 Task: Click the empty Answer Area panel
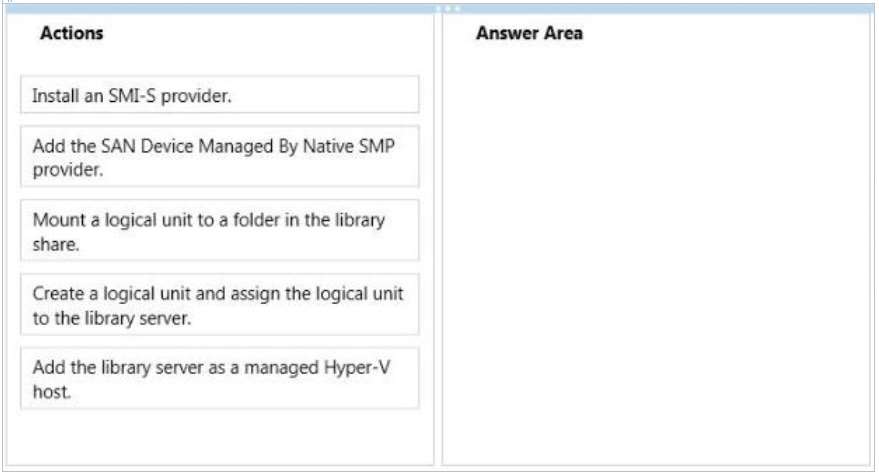(656, 252)
